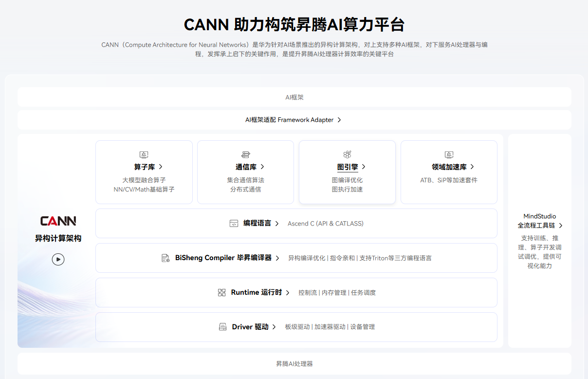Click the text 分布式通信
Screen dimensions: 588x379
[246, 189]
